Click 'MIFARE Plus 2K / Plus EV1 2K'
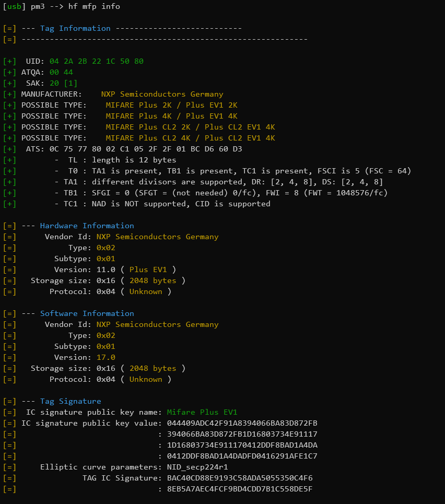Screen dimensions: 445x504 click(x=171, y=105)
